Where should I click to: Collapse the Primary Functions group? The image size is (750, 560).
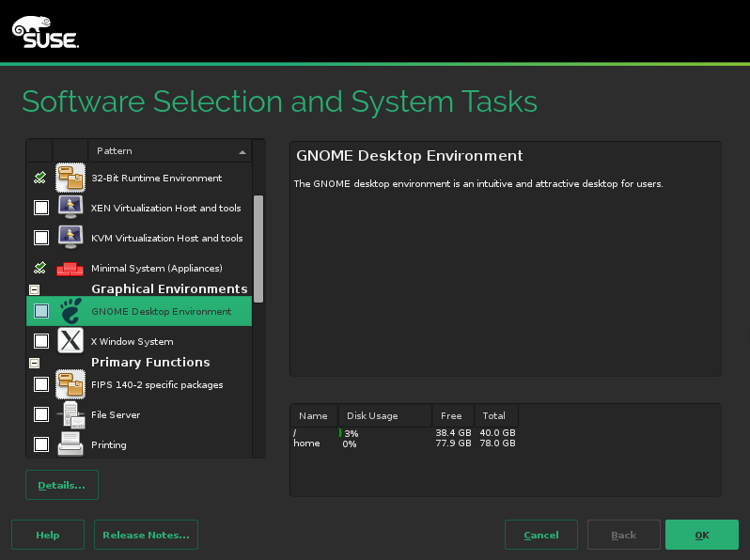[x=34, y=363]
